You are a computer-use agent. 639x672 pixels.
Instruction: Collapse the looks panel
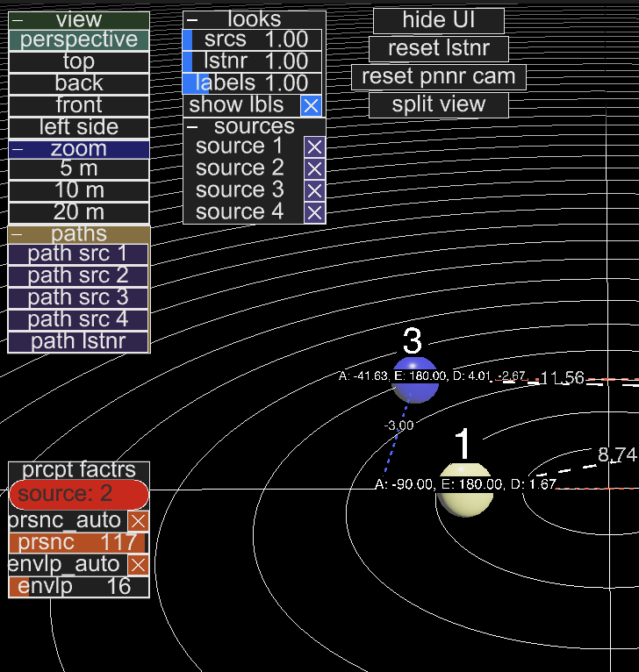pyautogui.click(x=192, y=19)
